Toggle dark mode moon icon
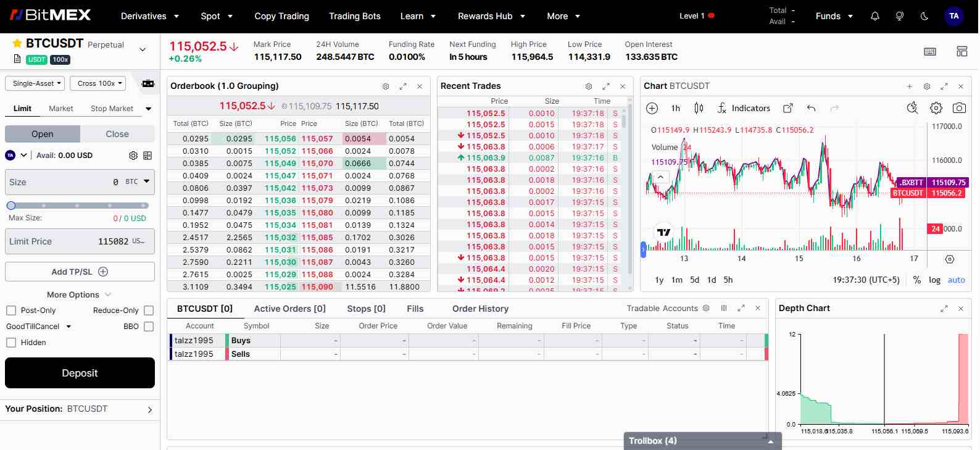The image size is (980, 450). (924, 16)
